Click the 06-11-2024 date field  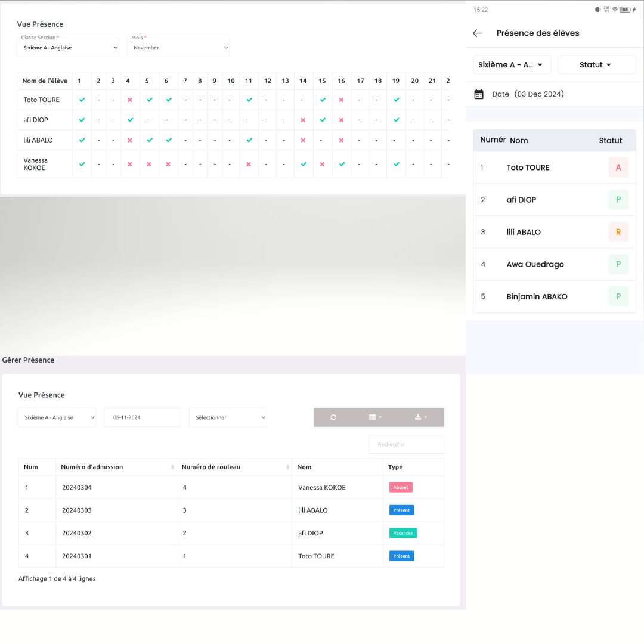142,417
